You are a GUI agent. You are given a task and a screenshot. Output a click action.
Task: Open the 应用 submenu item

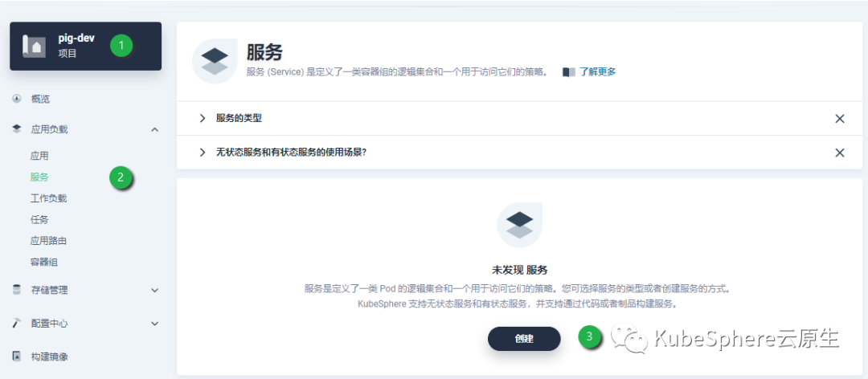click(39, 156)
